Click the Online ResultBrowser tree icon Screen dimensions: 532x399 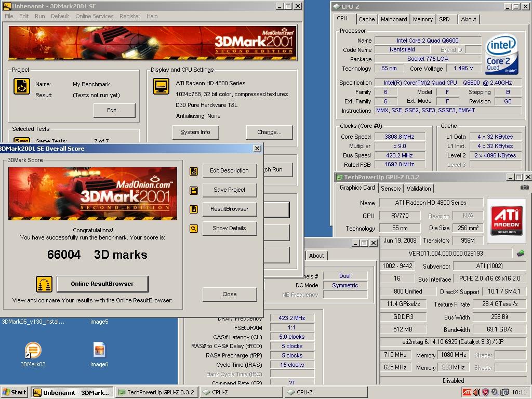pos(44,284)
